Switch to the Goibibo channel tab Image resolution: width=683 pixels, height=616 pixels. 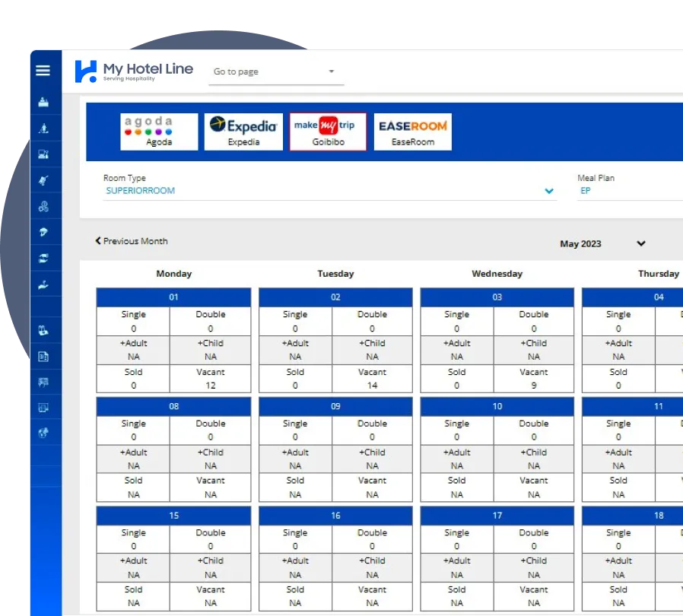pos(327,131)
